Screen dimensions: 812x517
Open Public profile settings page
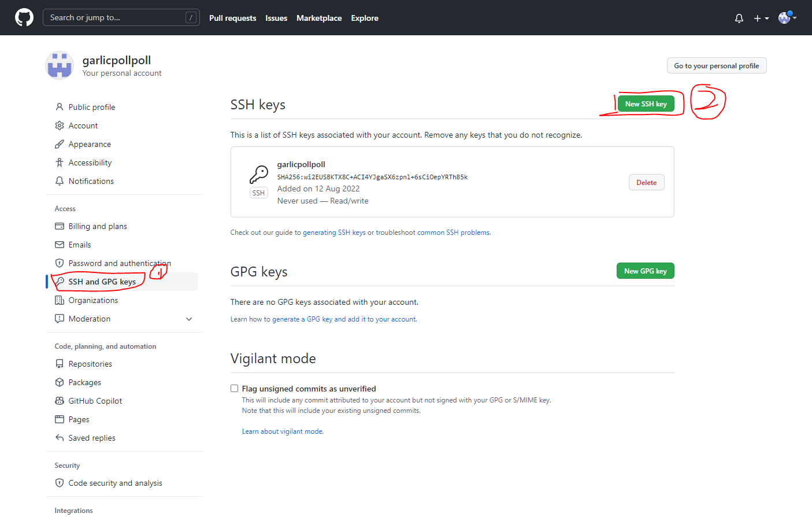point(92,107)
